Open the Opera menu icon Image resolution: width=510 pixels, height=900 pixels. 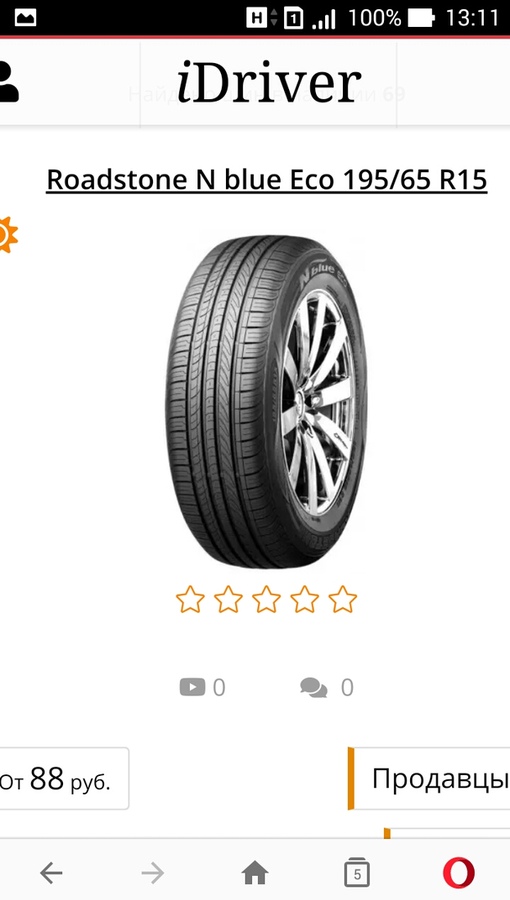(x=459, y=873)
